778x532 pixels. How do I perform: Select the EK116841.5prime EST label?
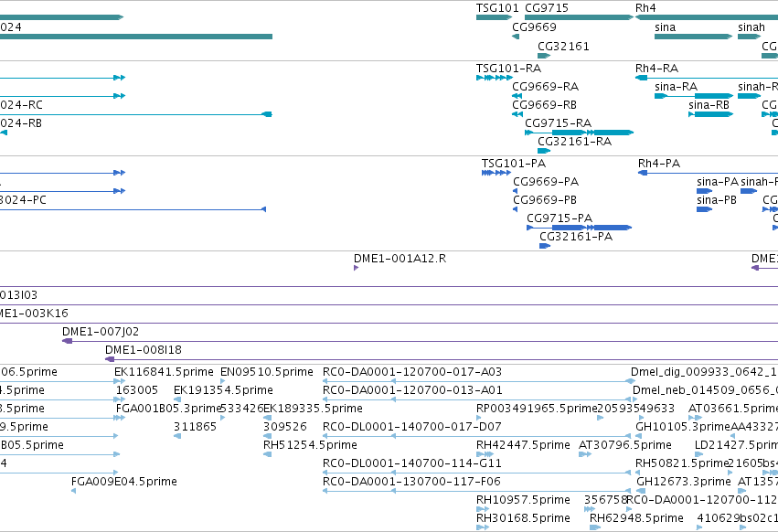point(164,372)
